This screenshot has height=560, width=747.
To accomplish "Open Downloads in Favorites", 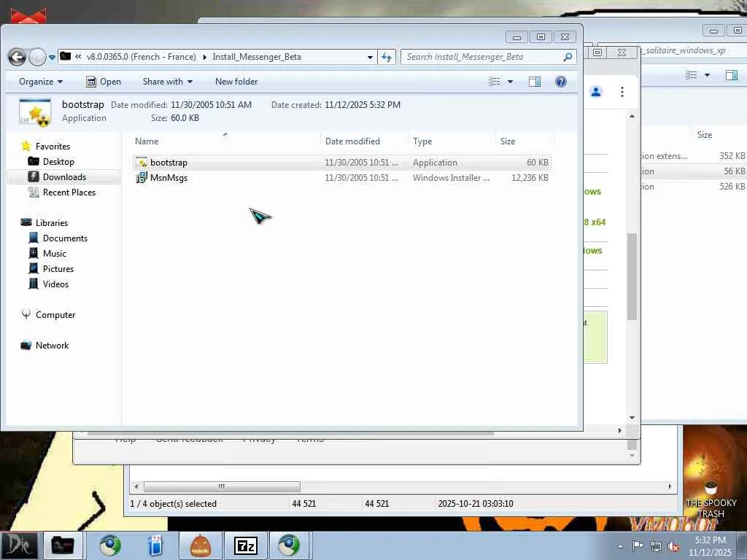I will (x=57, y=176).
